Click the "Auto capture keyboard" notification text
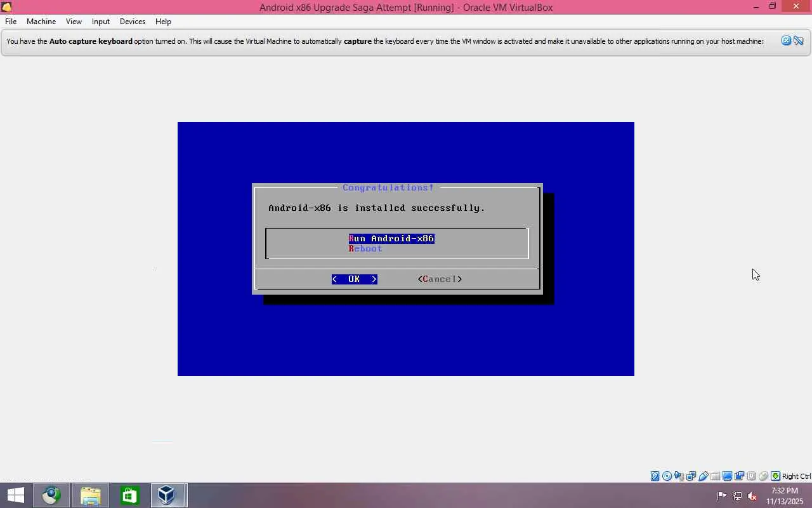This screenshot has width=812, height=508. 91,41
